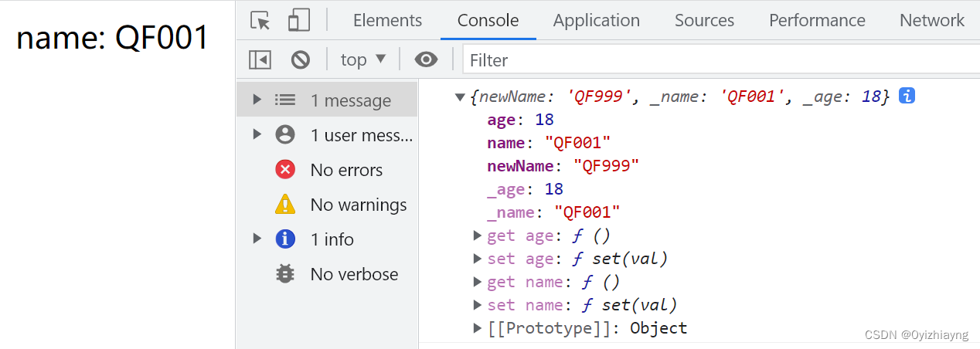This screenshot has height=349, width=980.
Task: Go to the Performance tab
Action: tap(817, 20)
